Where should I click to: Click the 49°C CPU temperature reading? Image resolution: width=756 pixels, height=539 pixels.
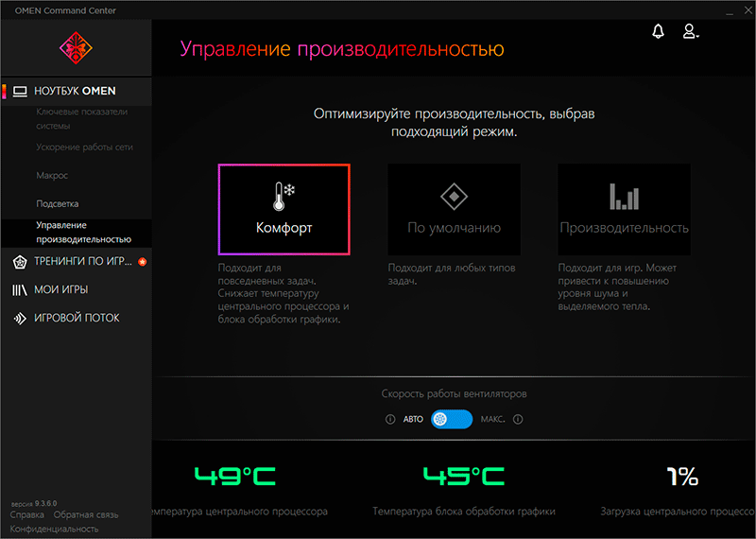pos(234,477)
